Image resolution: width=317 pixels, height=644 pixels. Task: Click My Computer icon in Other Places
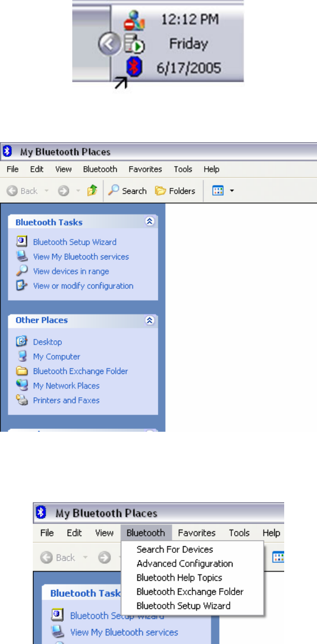[x=22, y=356]
